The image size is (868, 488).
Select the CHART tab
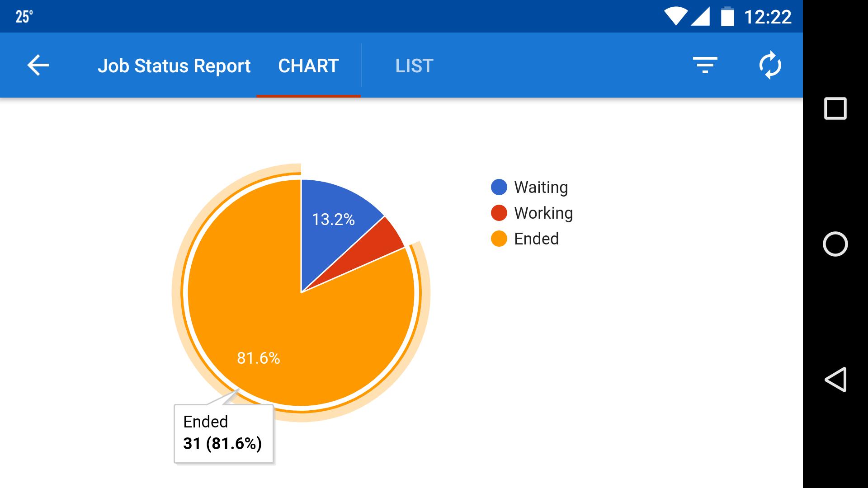[x=308, y=66]
